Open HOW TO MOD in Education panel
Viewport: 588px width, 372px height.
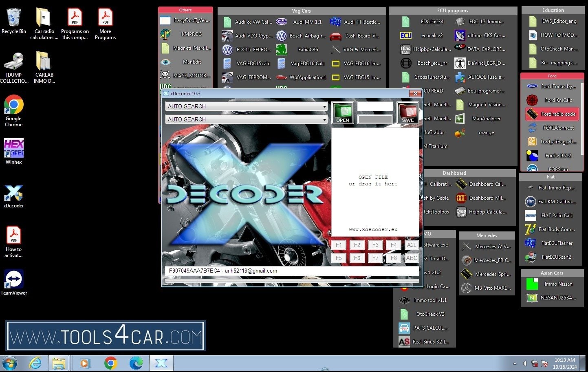click(553, 35)
